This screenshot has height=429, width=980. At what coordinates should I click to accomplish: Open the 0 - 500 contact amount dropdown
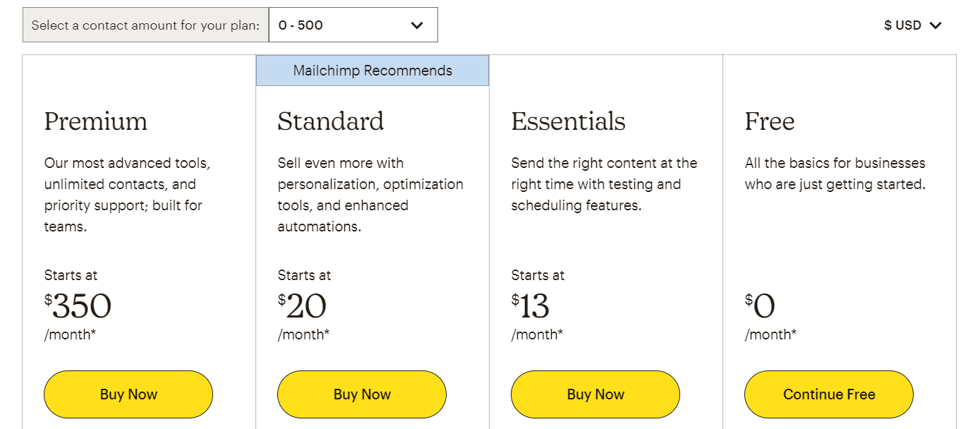pyautogui.click(x=353, y=25)
